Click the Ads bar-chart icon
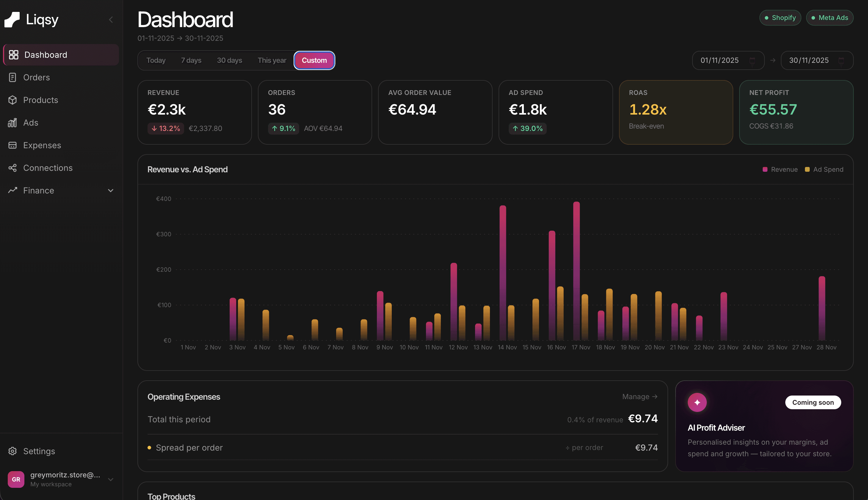The height and width of the screenshot is (500, 868). 12,123
